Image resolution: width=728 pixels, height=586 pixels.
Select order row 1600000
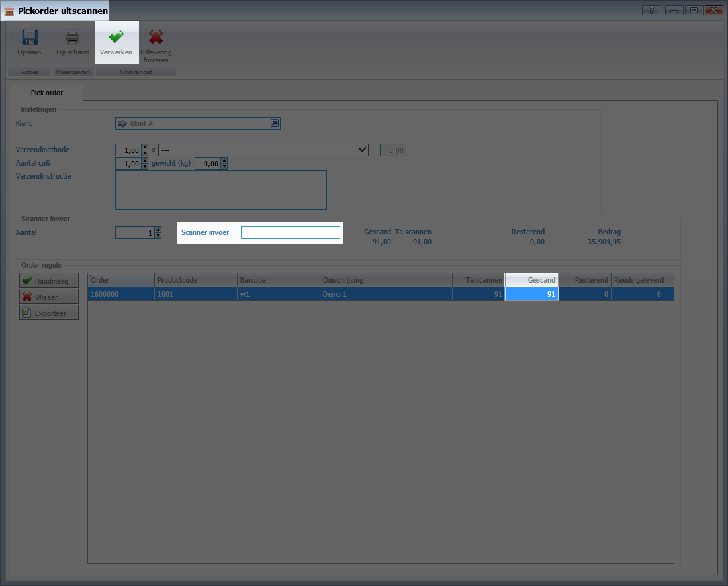pos(120,294)
